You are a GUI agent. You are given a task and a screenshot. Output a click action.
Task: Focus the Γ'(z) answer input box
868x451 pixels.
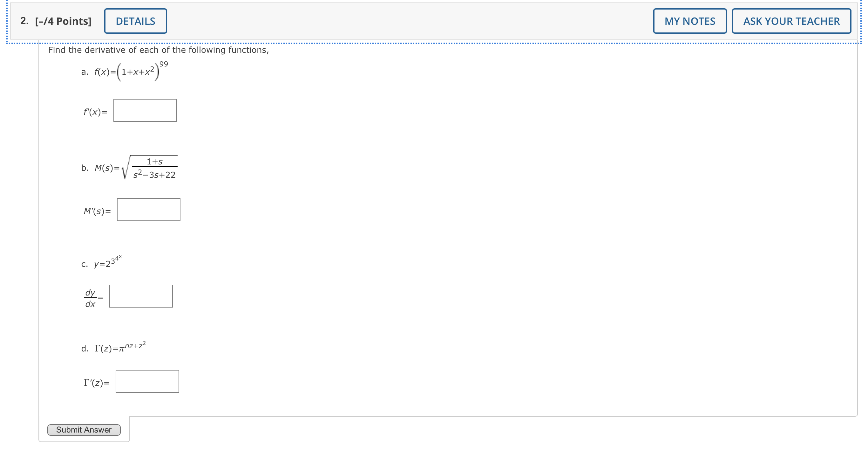147,381
